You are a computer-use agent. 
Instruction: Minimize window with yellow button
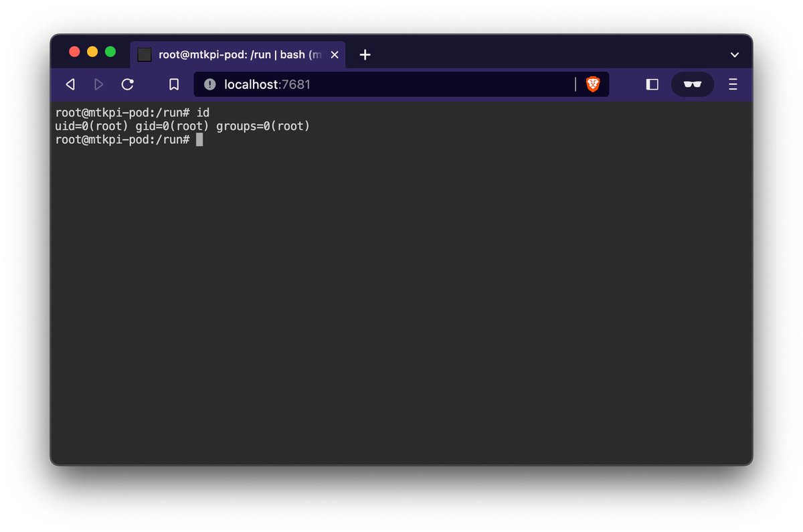92,52
